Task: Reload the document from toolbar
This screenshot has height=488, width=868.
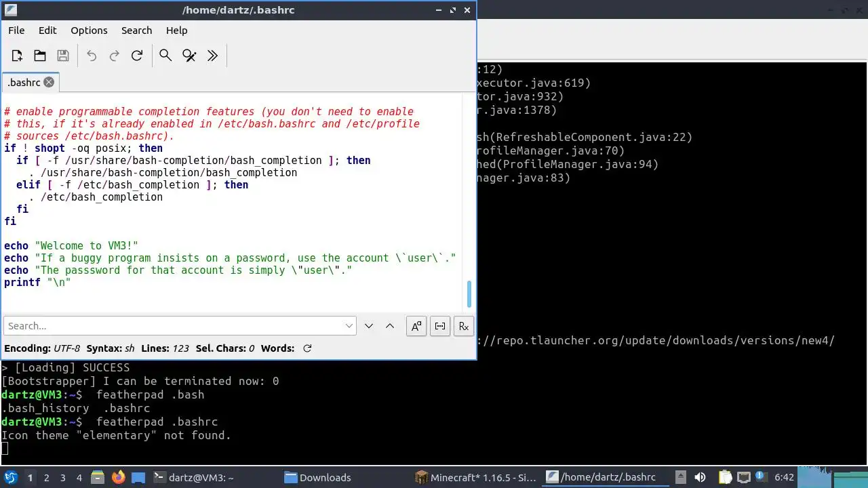Action: (x=137, y=56)
